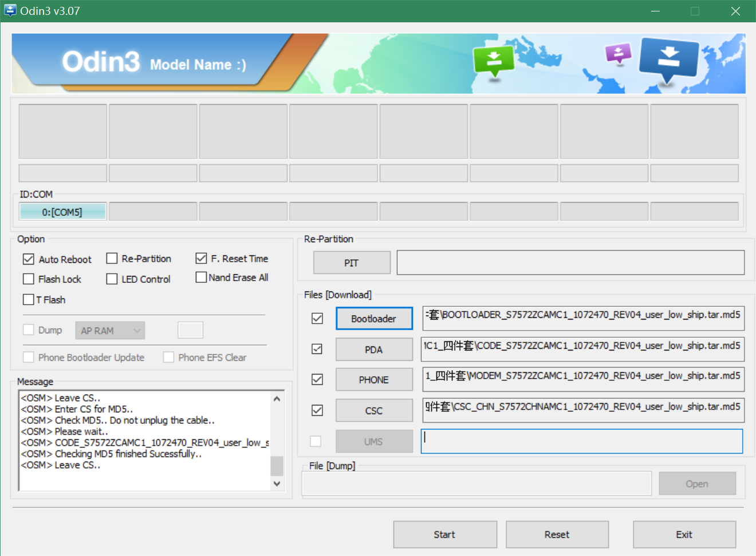Click the PIT button

pos(352,263)
